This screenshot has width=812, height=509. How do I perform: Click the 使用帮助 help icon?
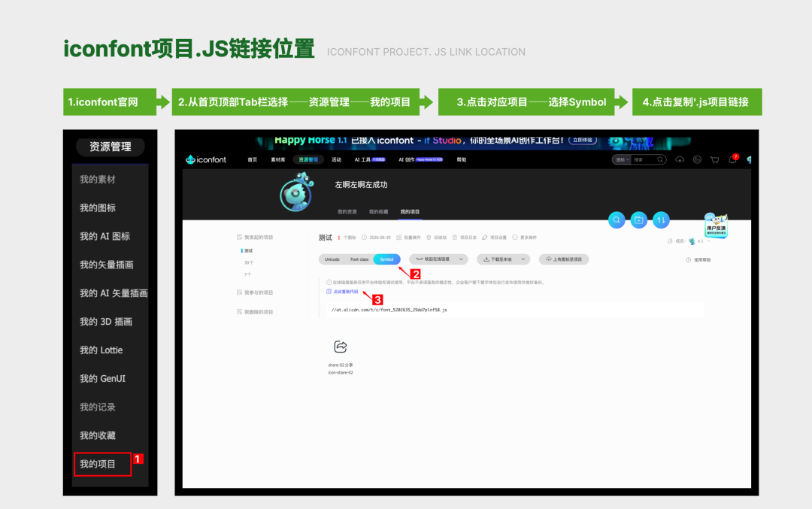coord(688,260)
